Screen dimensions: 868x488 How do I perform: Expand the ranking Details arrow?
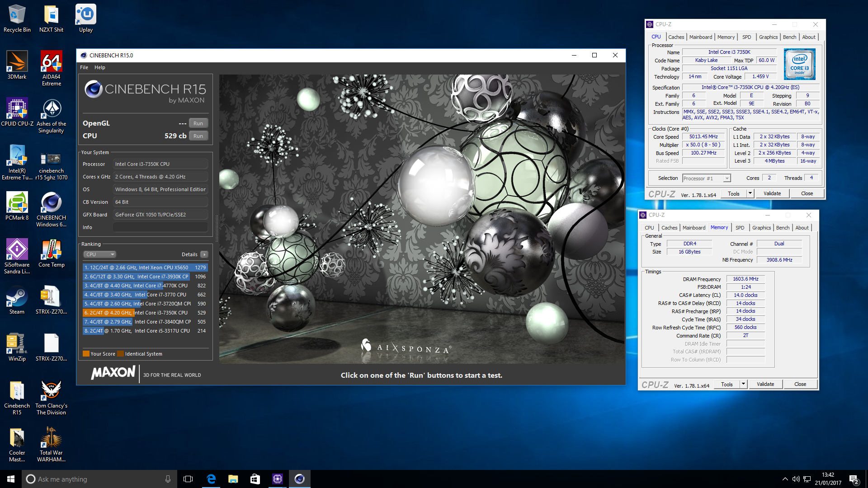point(204,254)
